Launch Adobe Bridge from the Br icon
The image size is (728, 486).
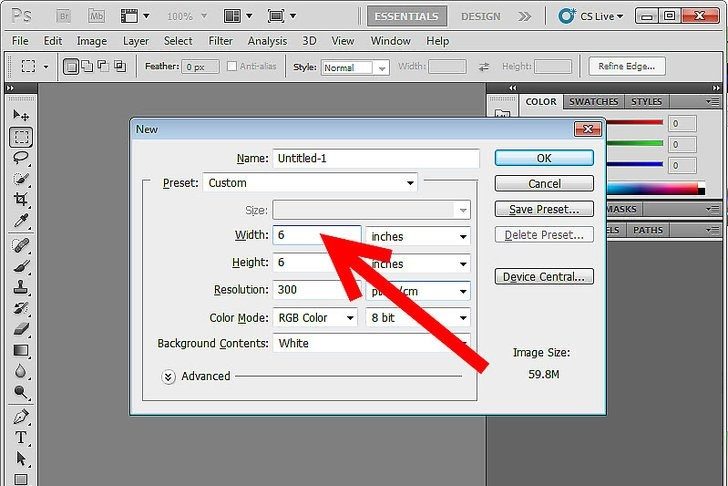[x=62, y=16]
